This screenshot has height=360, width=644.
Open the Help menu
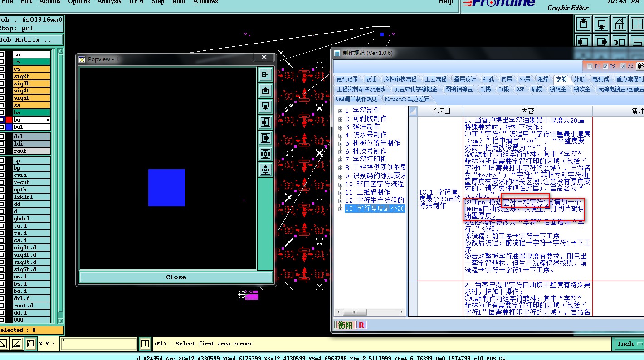[x=446, y=2]
